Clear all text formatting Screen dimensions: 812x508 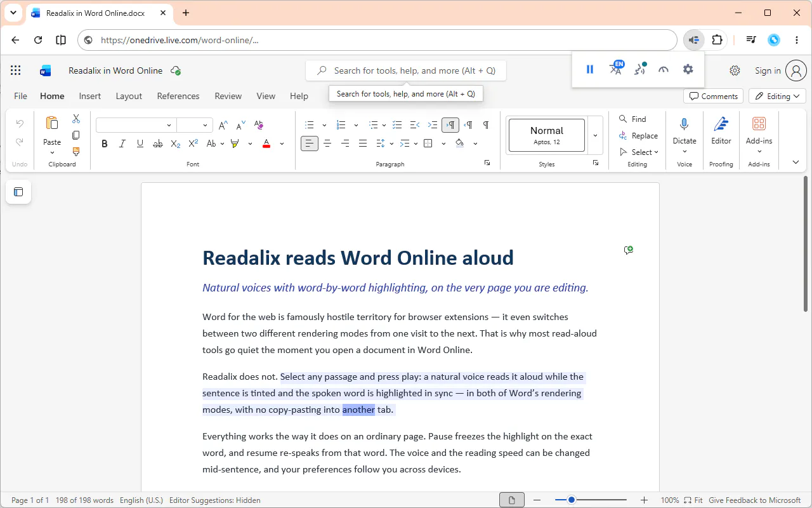tap(259, 125)
